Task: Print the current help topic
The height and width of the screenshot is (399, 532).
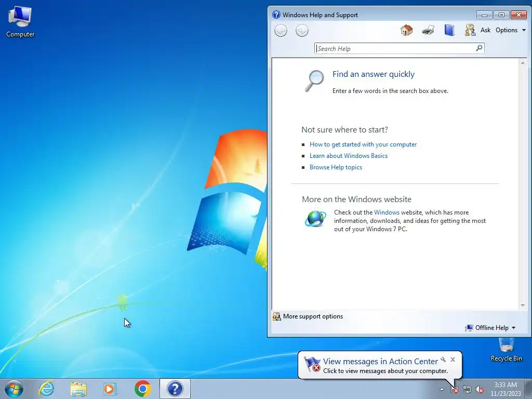Action: click(428, 30)
